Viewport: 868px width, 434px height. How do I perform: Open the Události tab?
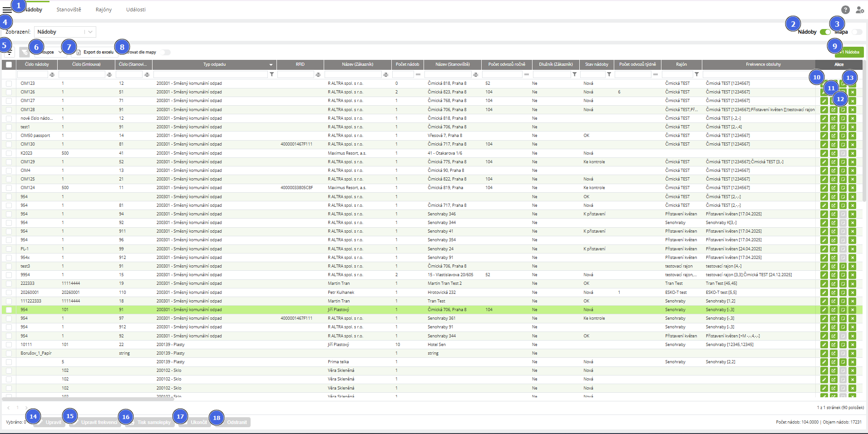(136, 10)
